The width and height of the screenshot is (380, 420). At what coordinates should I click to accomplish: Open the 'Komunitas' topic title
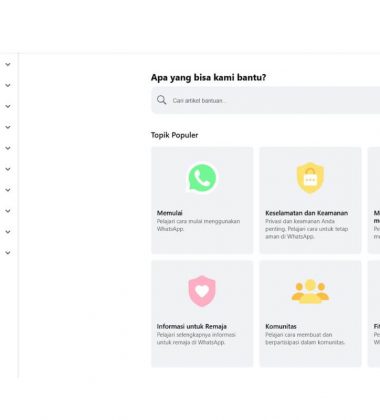pos(281,326)
